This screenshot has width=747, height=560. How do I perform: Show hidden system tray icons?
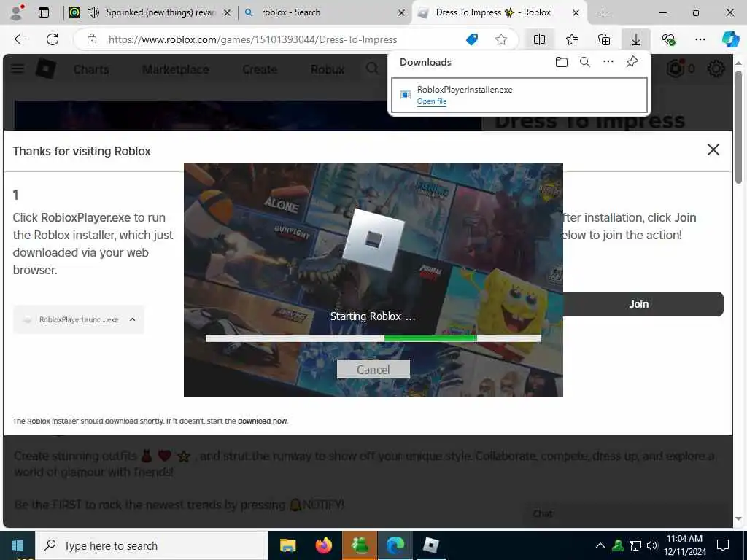click(x=600, y=545)
